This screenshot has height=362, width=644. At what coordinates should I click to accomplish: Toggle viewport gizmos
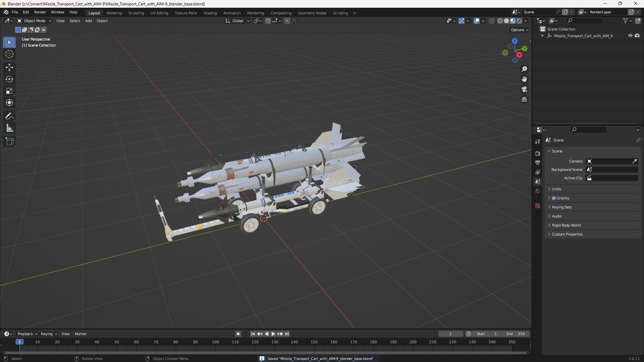click(x=462, y=21)
